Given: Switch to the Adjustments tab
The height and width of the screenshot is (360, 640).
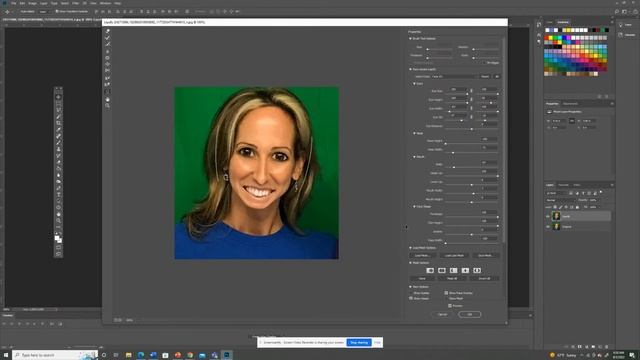Looking at the screenshot, I should pos(570,104).
